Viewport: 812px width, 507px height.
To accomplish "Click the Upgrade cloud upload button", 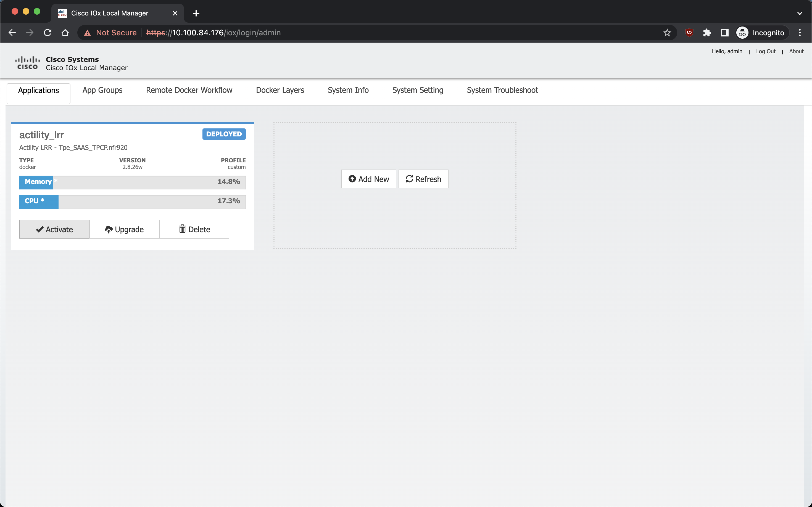I will 124,229.
